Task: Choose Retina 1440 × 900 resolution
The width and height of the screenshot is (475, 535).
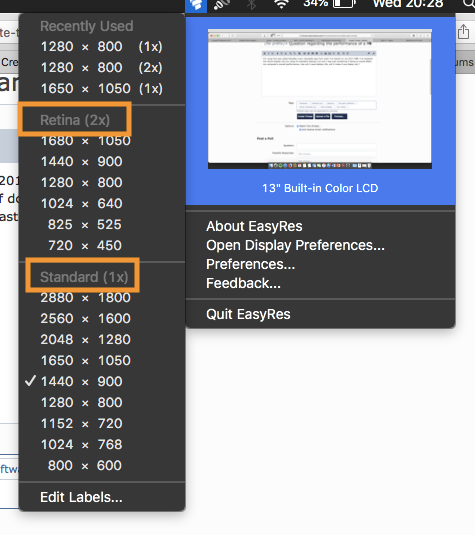Action: click(x=102, y=162)
